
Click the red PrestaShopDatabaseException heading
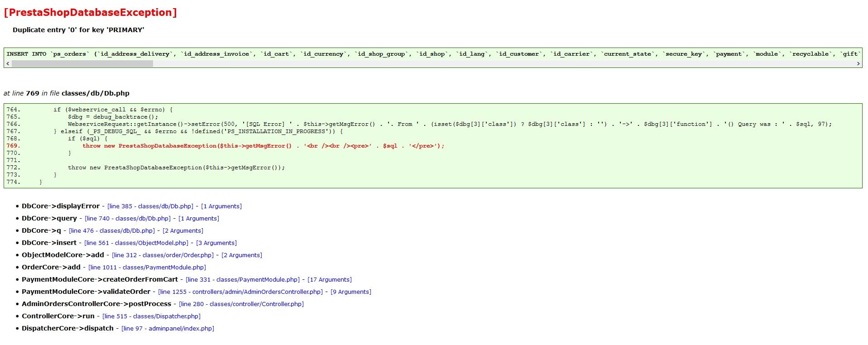tap(90, 13)
